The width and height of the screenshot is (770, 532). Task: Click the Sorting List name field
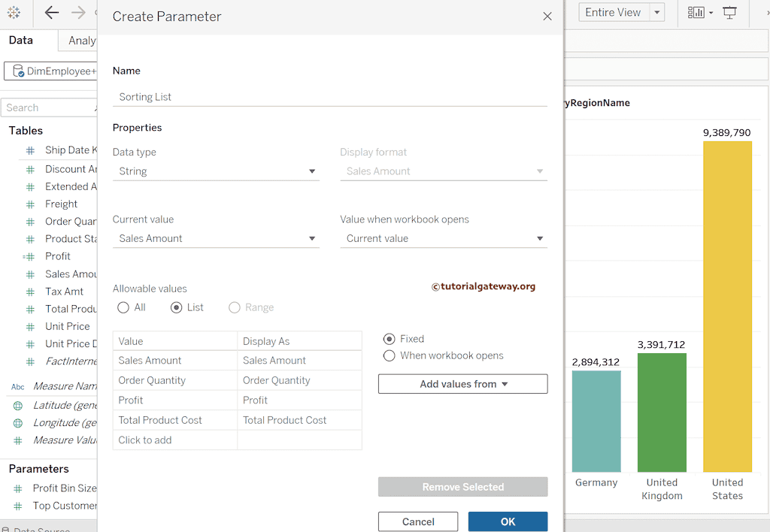tap(329, 97)
